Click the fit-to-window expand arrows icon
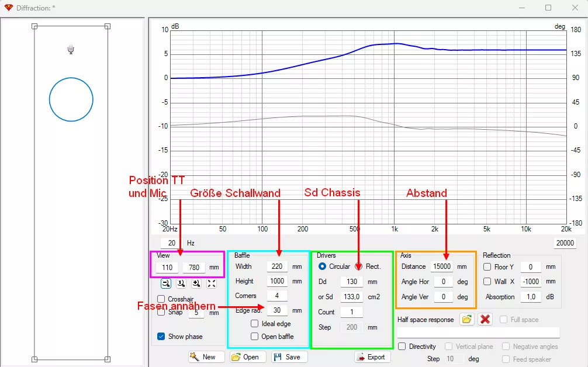Image resolution: width=588 pixels, height=367 pixels. [212, 283]
